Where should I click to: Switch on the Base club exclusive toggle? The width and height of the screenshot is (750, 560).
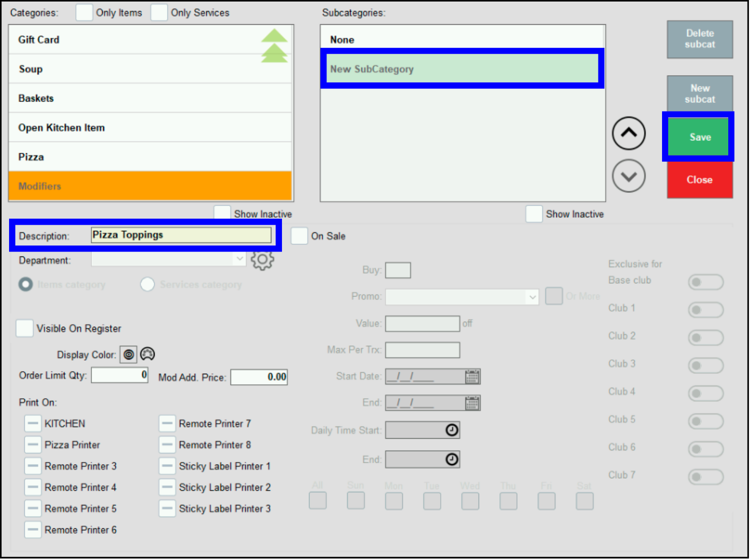[x=706, y=282]
